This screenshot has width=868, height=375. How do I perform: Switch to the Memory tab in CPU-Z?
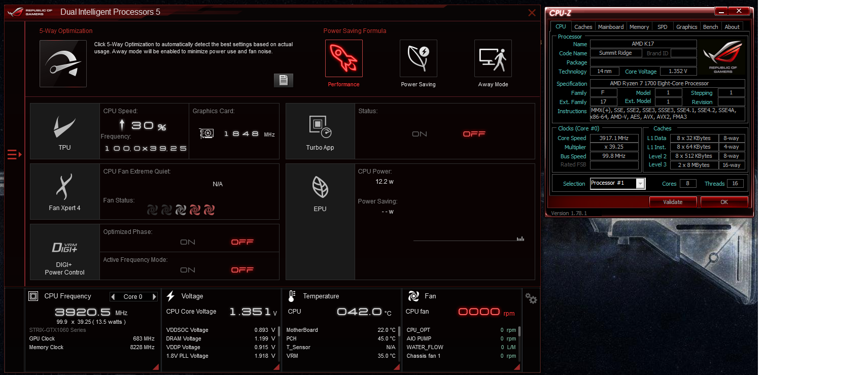[639, 27]
